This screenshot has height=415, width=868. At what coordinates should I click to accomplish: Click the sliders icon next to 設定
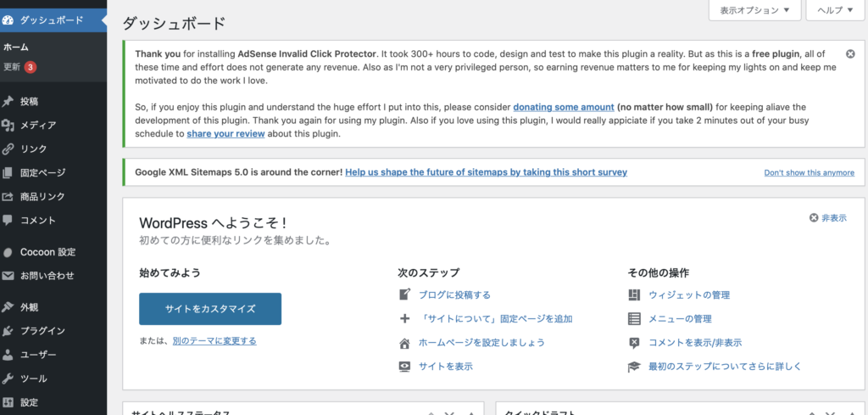click(7, 402)
